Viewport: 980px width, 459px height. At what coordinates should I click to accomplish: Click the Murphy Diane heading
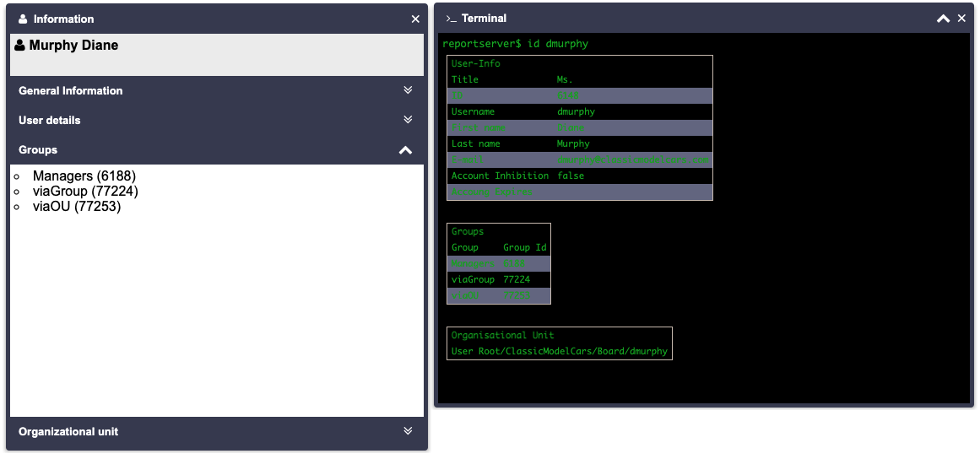pos(73,46)
